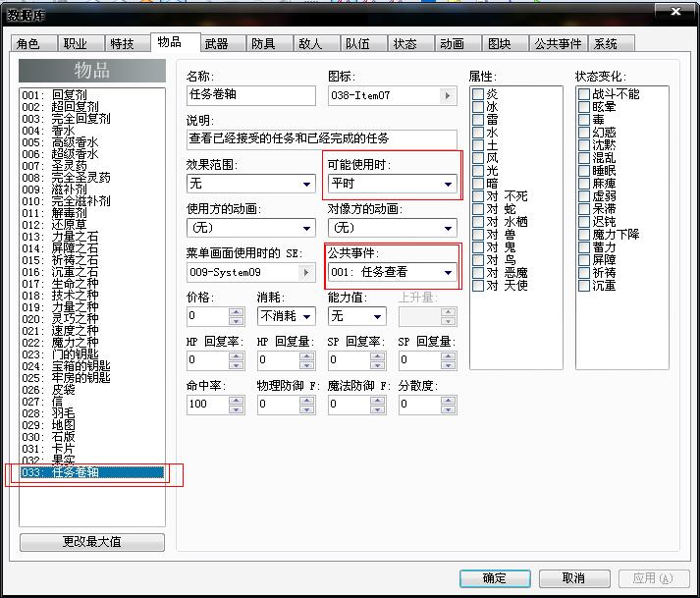700x598 pixels.
Task: Open the 可能使用时 dropdown showing 平时
Action: [392, 184]
